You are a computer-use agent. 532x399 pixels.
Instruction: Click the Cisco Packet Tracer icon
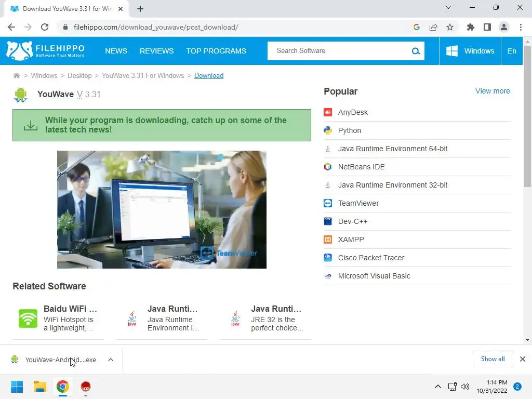point(328,258)
